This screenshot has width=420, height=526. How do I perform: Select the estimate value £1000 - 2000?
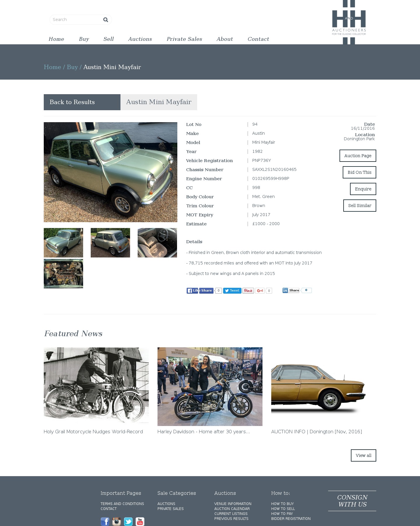[266, 224]
